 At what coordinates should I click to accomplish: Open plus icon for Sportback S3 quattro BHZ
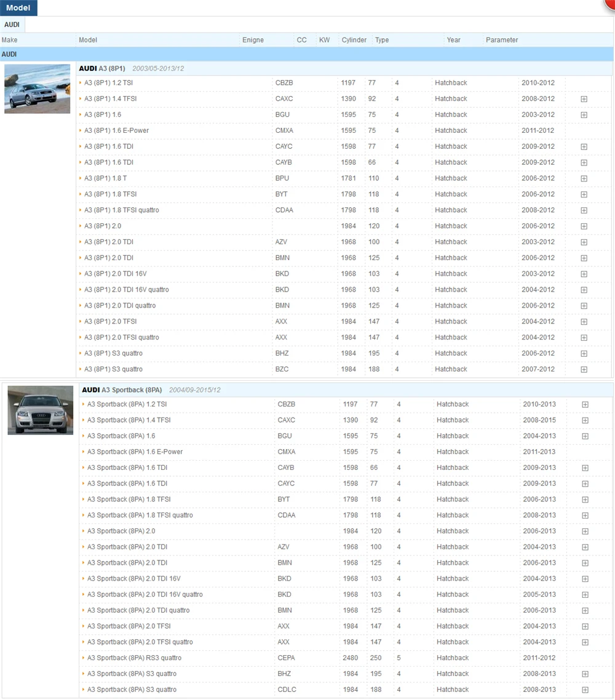tap(585, 674)
